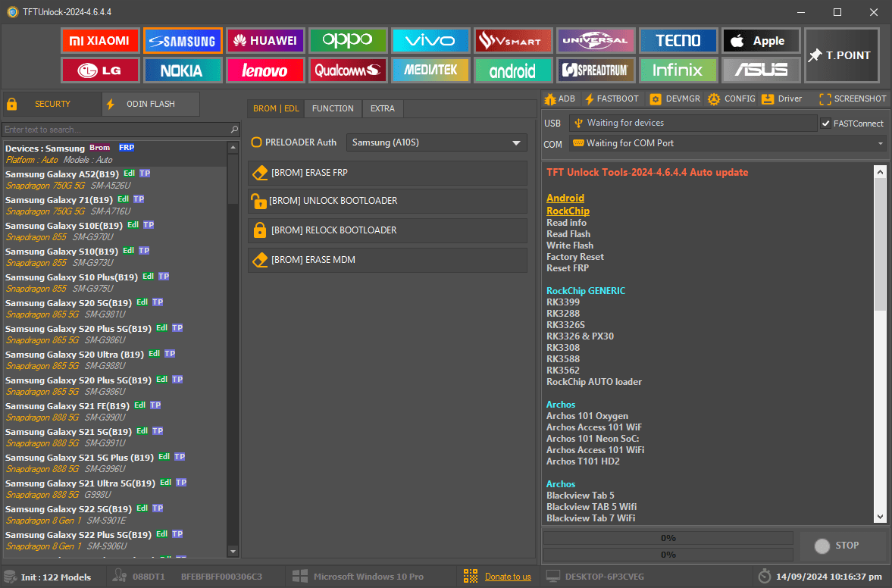
Task: Choose the Qualcomm brand tile
Action: click(x=347, y=70)
